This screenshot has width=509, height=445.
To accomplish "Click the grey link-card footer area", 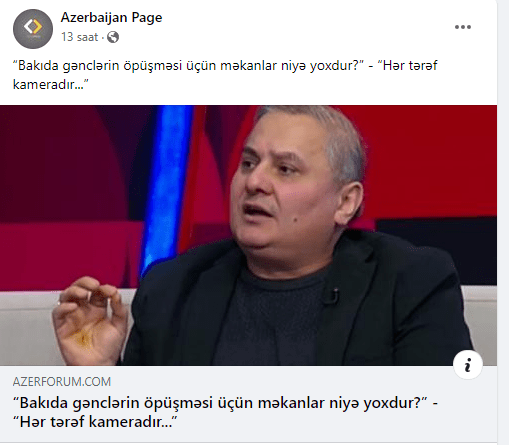I will (248, 403).
